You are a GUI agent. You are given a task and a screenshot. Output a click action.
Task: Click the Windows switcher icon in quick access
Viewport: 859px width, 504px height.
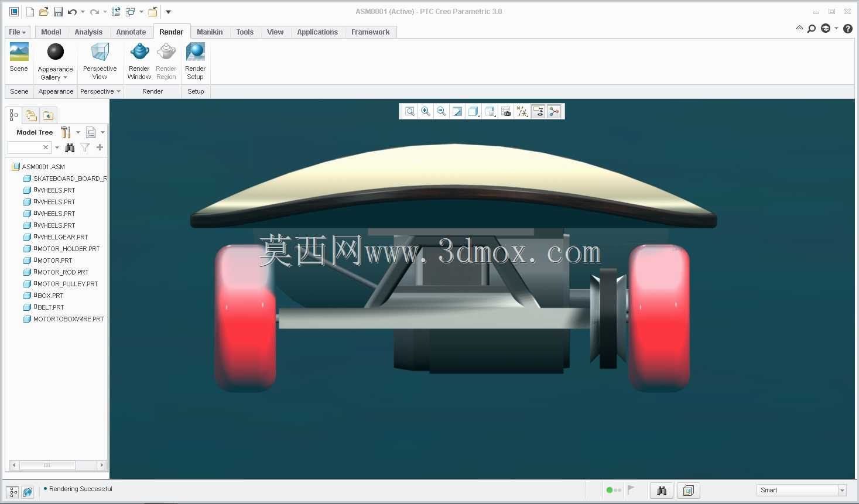(x=130, y=12)
